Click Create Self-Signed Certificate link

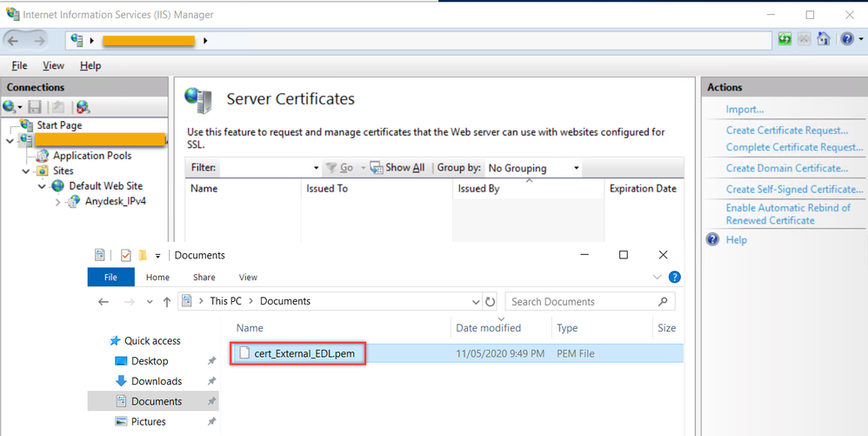pos(794,189)
